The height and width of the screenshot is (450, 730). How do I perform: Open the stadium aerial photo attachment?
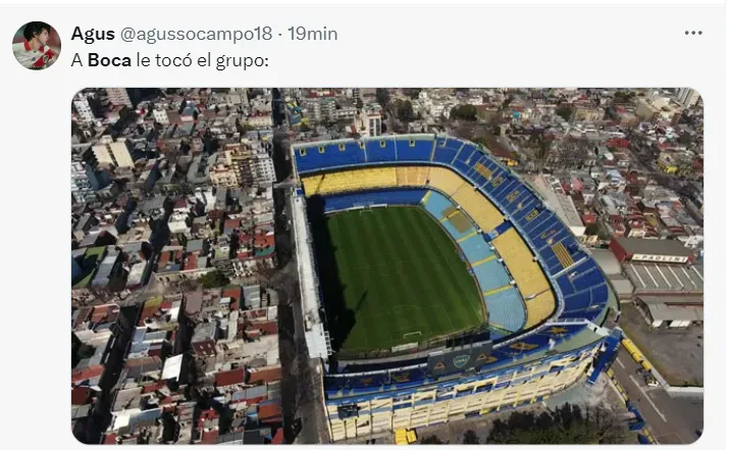click(x=387, y=266)
